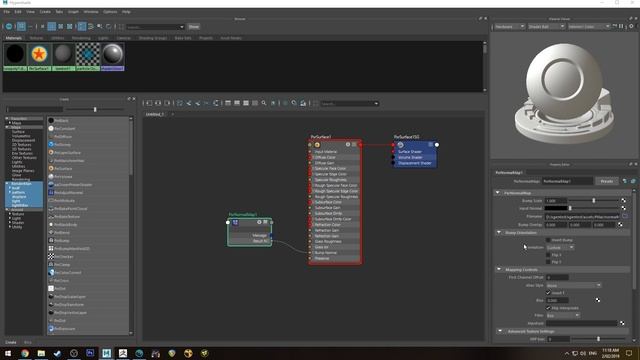Screen dimensions: 640x360
Task: Open Orientation dropdown in Bump Orientation
Action: [x=560, y=247]
